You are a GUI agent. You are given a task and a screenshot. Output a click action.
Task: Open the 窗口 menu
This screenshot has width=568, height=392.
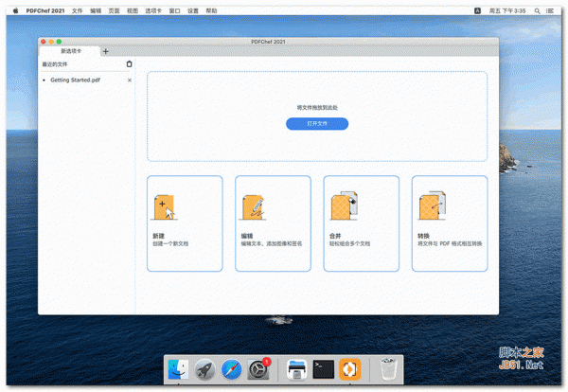(x=174, y=10)
